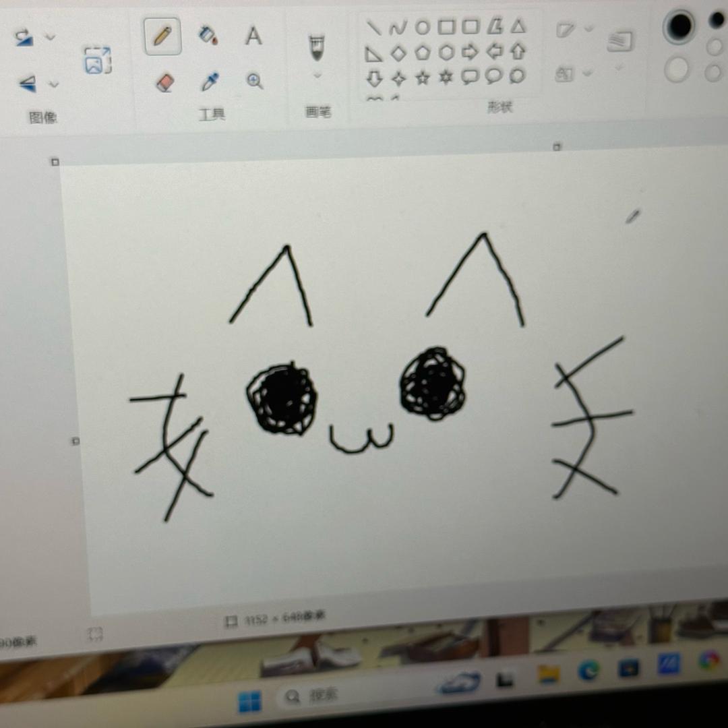Click the dashed-frame image icon in Image group
728x728 pixels.
tap(97, 60)
